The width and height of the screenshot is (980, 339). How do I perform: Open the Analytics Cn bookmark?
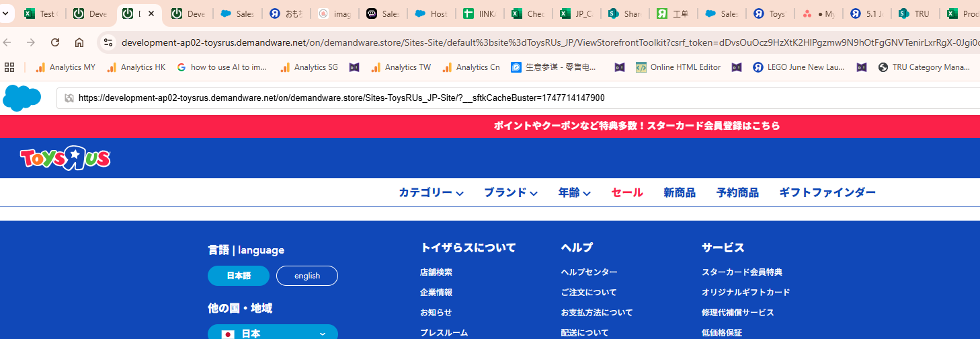click(471, 67)
